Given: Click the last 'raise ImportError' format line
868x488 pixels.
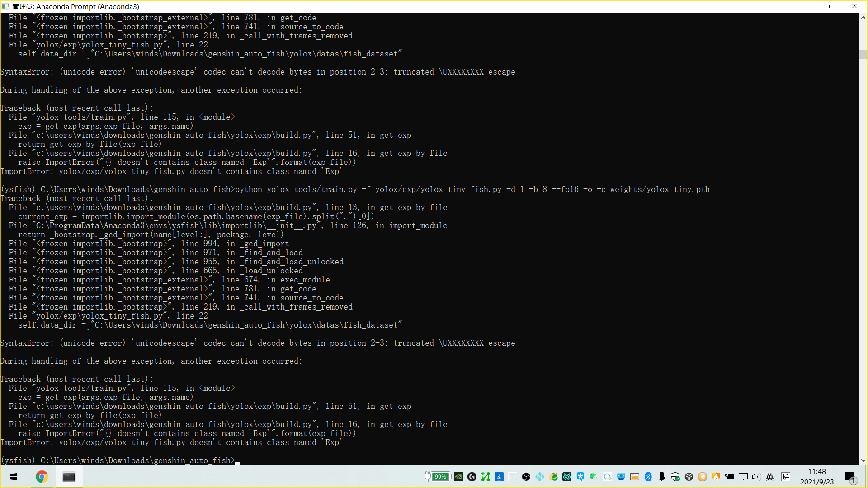Looking at the screenshot, I should click(x=187, y=433).
